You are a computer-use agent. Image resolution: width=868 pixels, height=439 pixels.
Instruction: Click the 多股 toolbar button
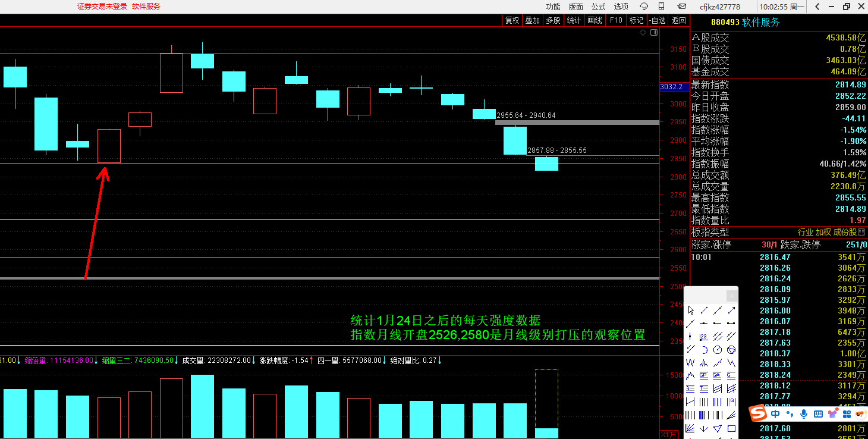click(553, 20)
